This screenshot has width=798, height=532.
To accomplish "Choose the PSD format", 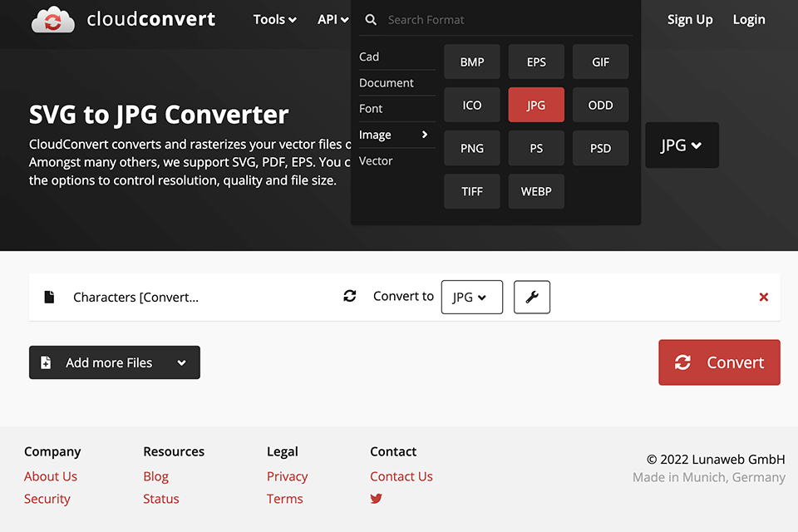I will pos(600,148).
